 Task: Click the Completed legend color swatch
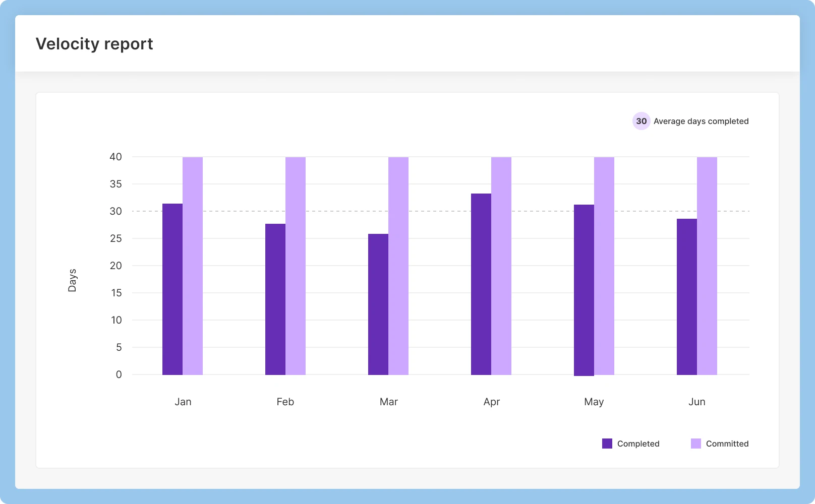pyautogui.click(x=607, y=444)
